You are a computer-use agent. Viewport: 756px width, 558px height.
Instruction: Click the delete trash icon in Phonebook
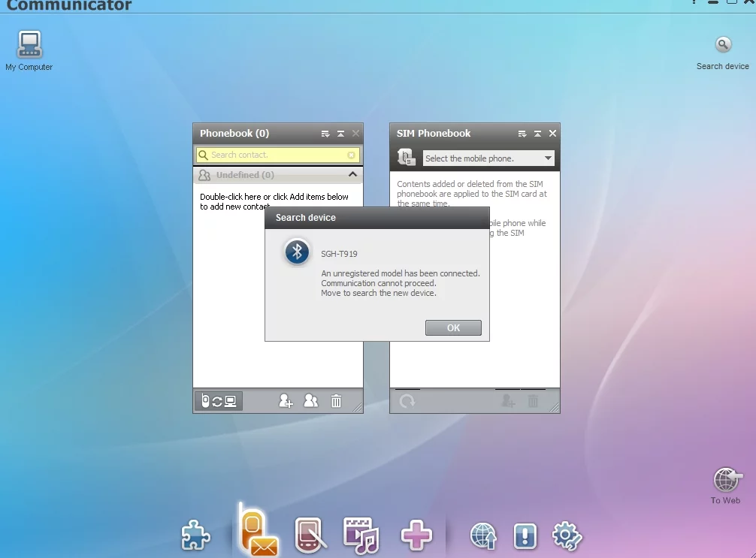pyautogui.click(x=336, y=401)
